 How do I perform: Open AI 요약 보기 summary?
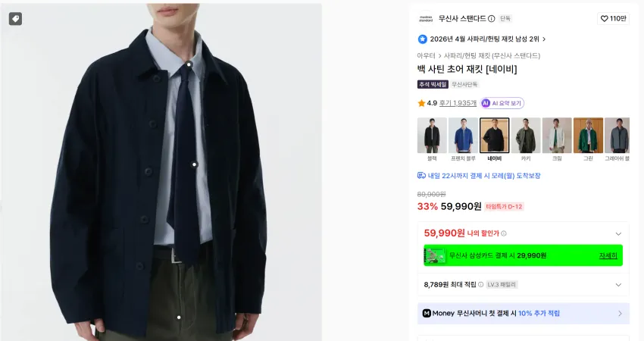502,103
